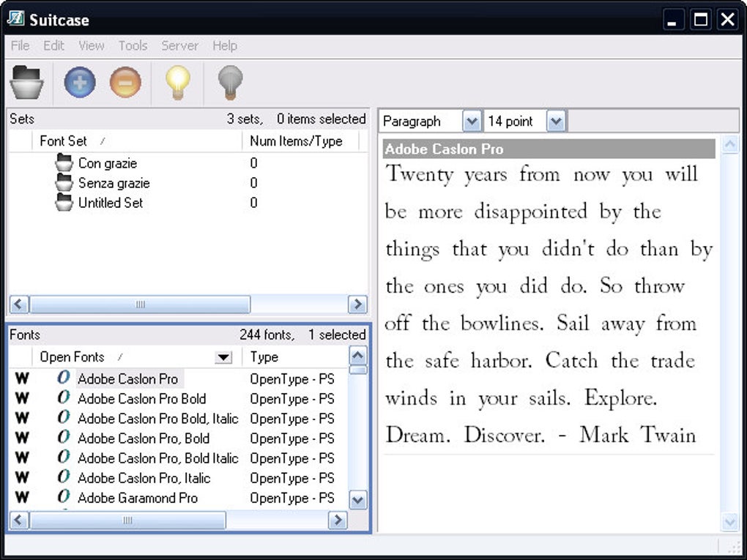Select the Con grazie set folder
This screenshot has width=747, height=560.
(x=107, y=163)
